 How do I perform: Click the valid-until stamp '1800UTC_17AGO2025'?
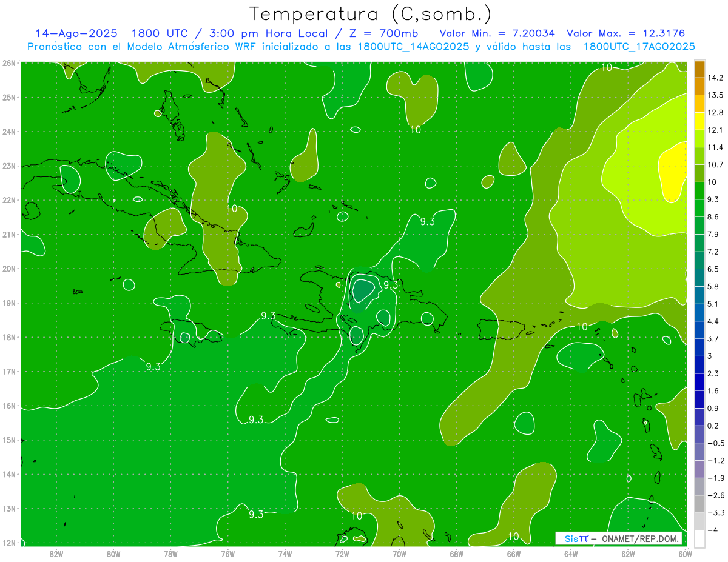(x=639, y=47)
